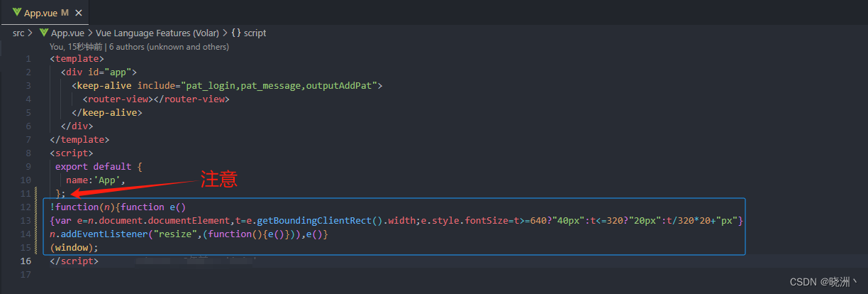The width and height of the screenshot is (868, 294).
Task: Close the App.vue tab
Action: (x=77, y=13)
